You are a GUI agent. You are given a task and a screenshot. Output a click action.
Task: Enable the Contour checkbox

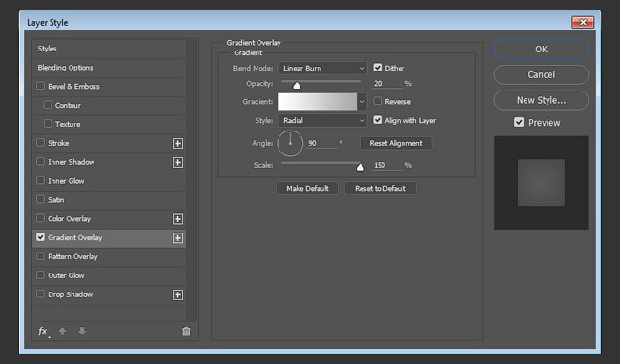click(x=48, y=105)
